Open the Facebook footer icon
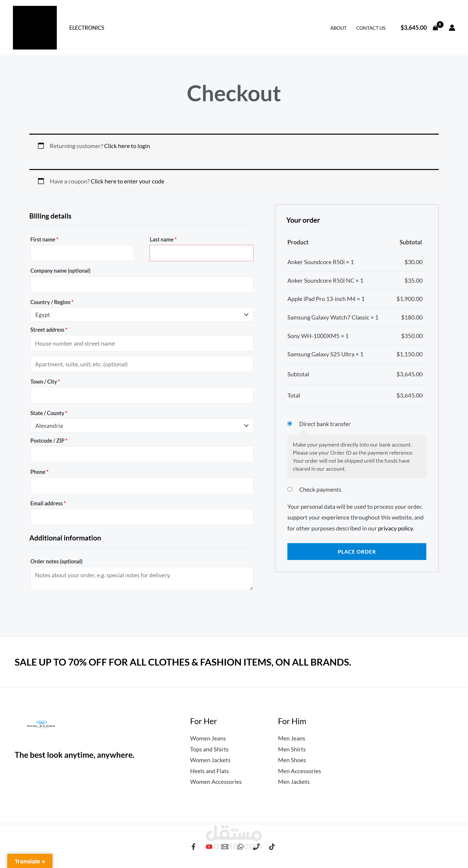The height and width of the screenshot is (868, 468). click(193, 847)
